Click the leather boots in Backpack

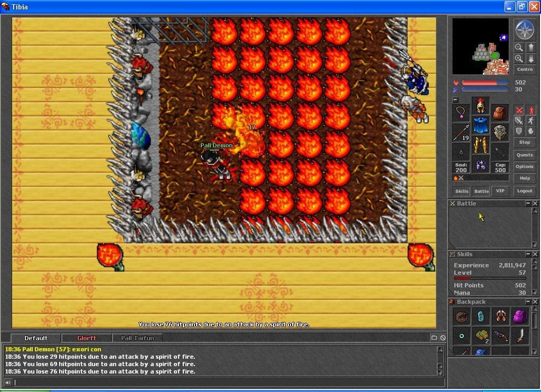(501, 316)
